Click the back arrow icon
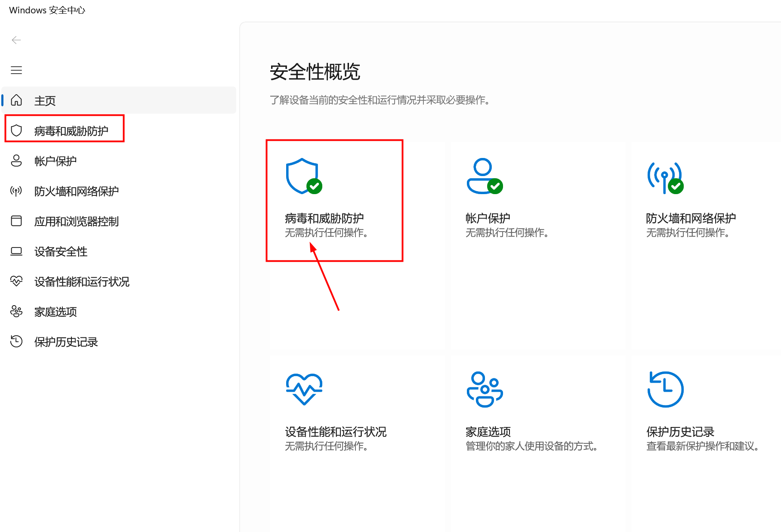The height and width of the screenshot is (532, 781). (x=16, y=40)
